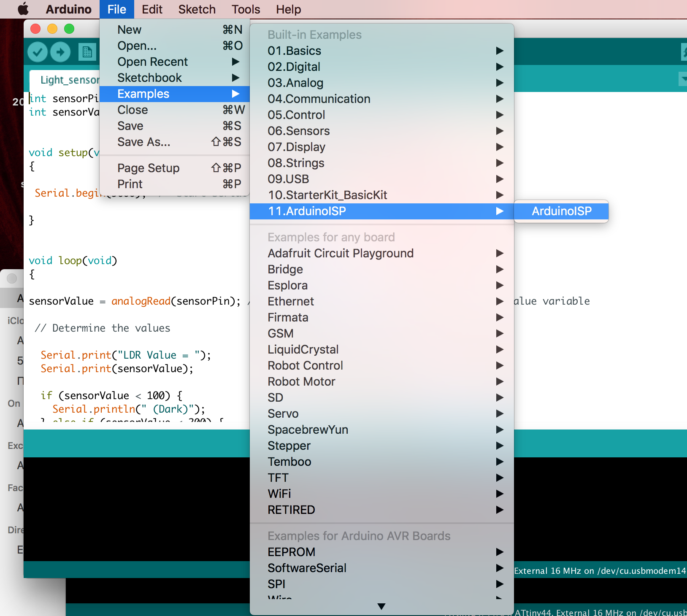
Task: Open the SoftwareSerial examples submenu
Action: tap(382, 568)
